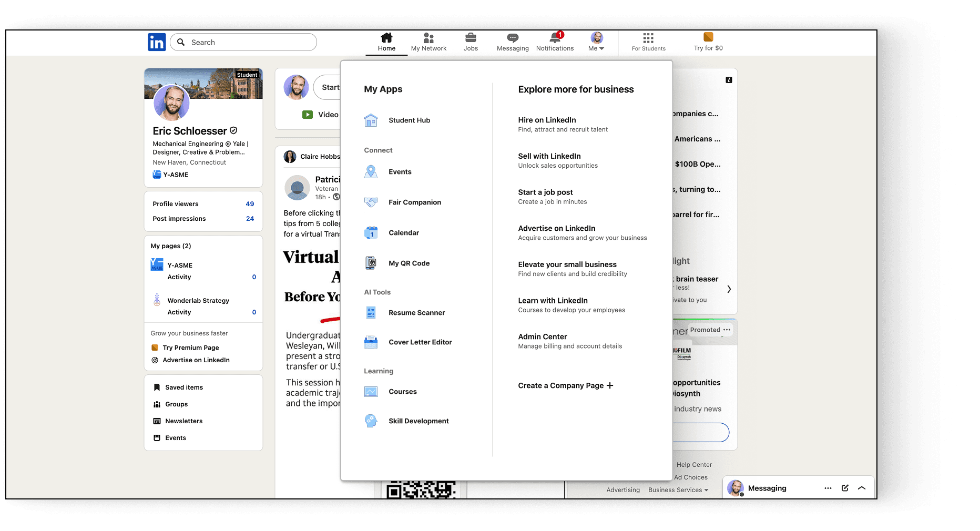Open Messaging in the top navigation

pyautogui.click(x=513, y=42)
